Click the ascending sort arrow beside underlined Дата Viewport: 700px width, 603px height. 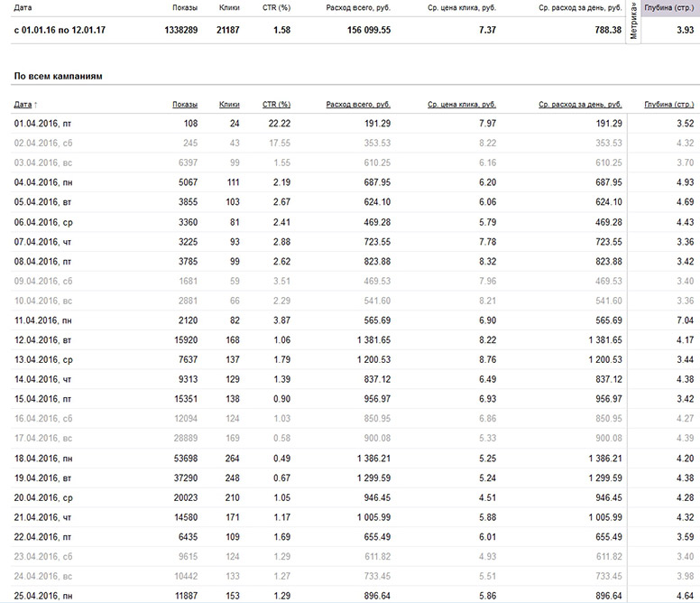[35, 105]
